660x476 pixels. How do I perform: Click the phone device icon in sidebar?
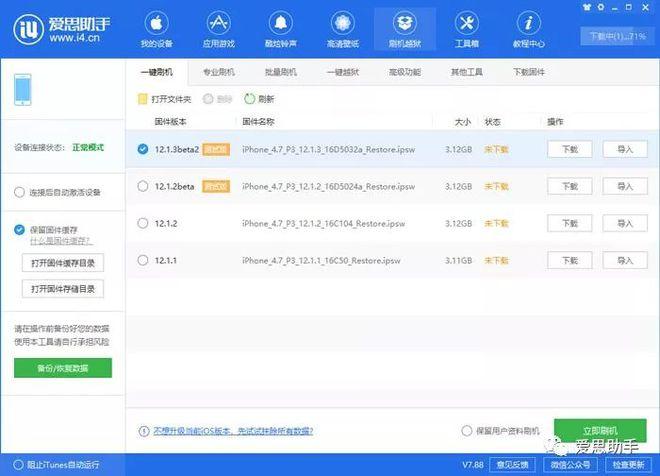pos(23,90)
